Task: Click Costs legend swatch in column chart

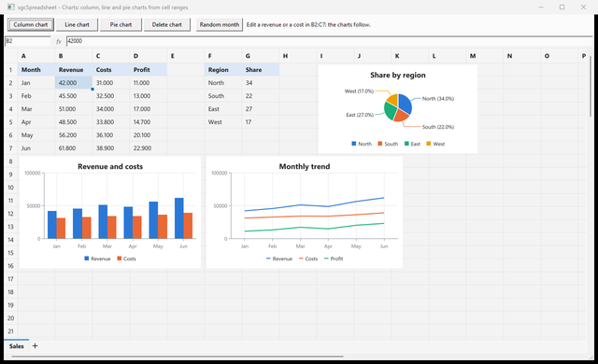Action: click(x=119, y=259)
